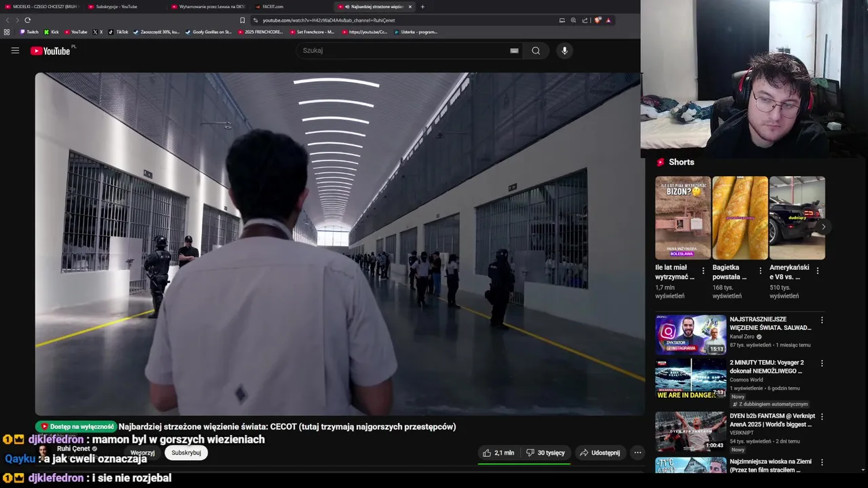Open options for the DYEN b2b FANTASM video
Viewport: 868px width, 488px height.
(822, 416)
